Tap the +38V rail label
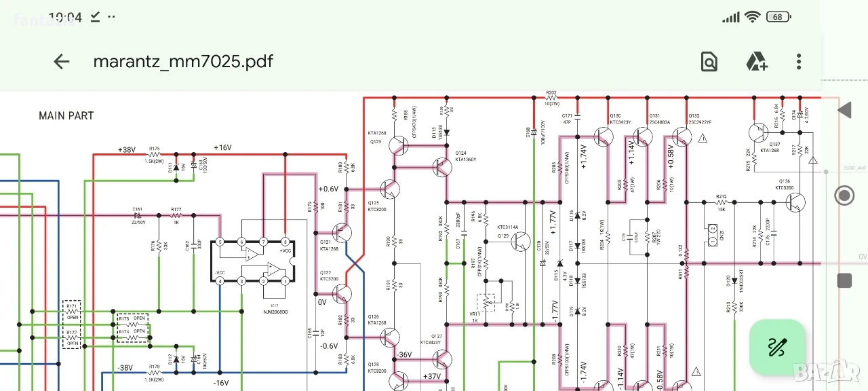 pyautogui.click(x=127, y=150)
